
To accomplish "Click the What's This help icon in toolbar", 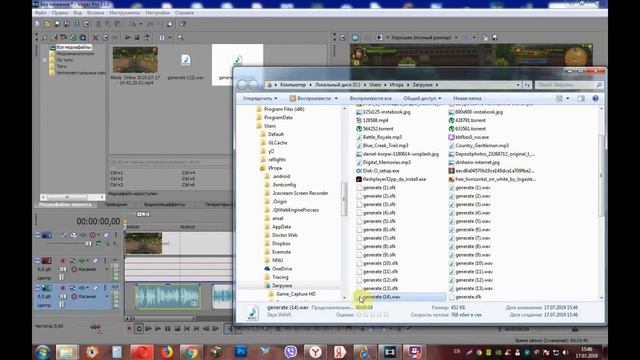I will click(183, 24).
